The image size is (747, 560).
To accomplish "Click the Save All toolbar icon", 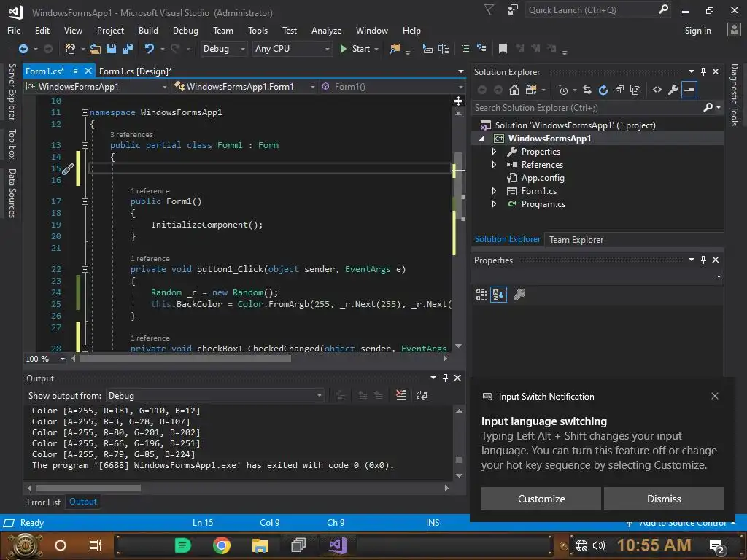I will click(128, 49).
